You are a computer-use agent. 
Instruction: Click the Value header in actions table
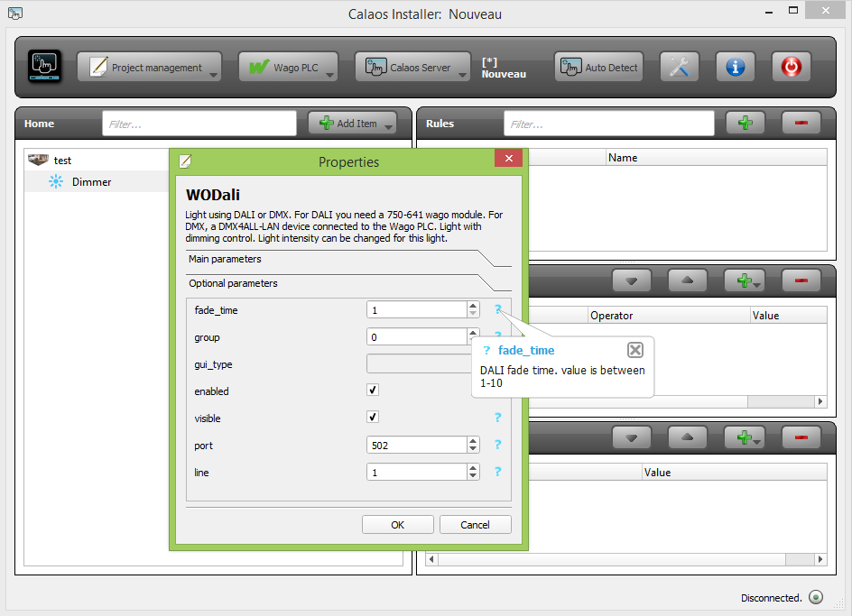[734, 473]
